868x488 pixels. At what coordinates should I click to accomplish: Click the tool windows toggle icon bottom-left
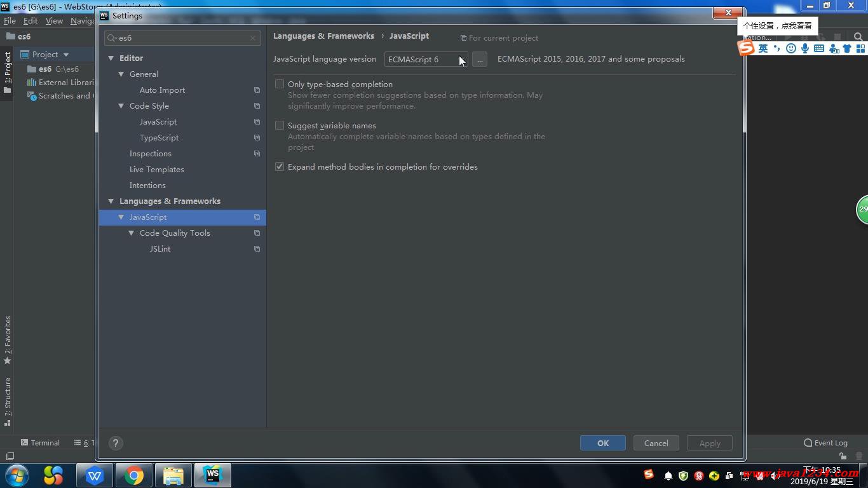[10, 456]
